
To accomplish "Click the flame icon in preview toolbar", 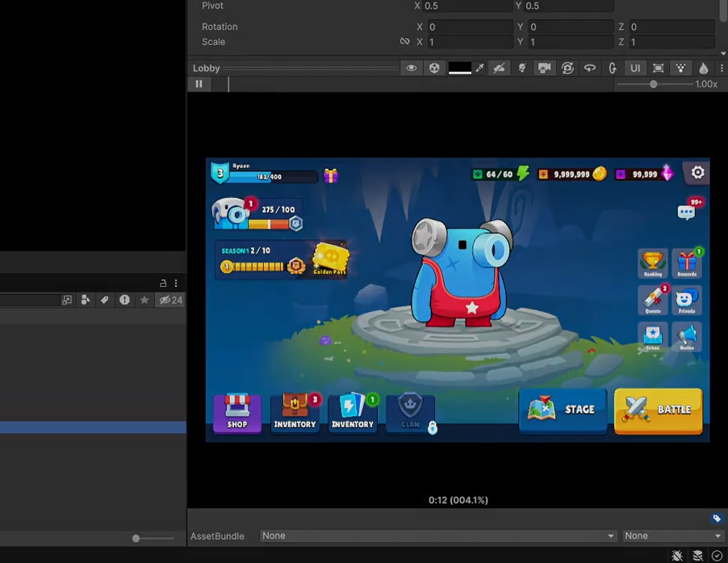I will click(x=703, y=69).
